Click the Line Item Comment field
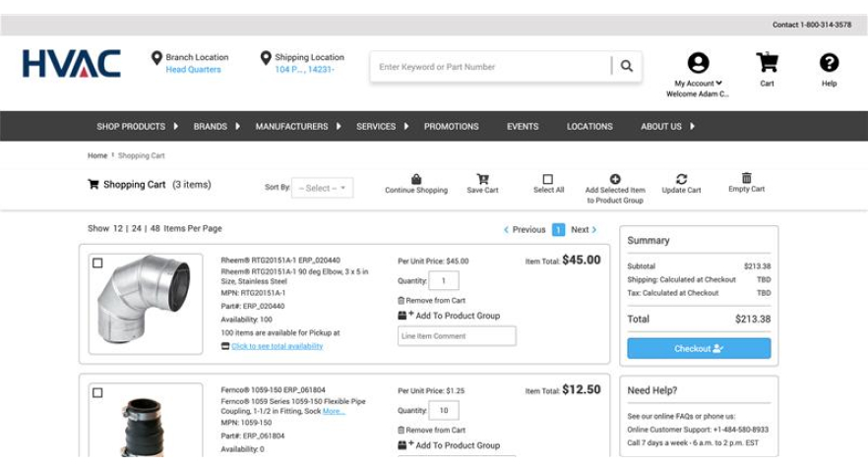This screenshot has height=466, width=868. tap(457, 336)
